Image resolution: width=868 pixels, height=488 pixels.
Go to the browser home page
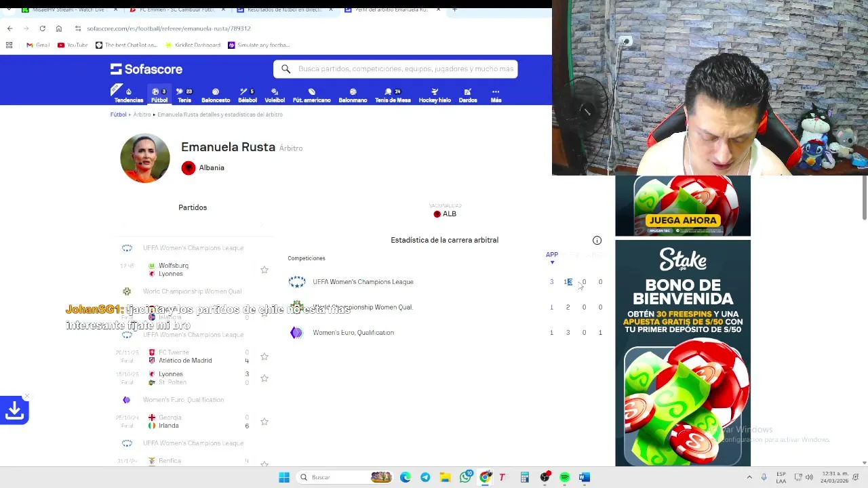(58, 28)
